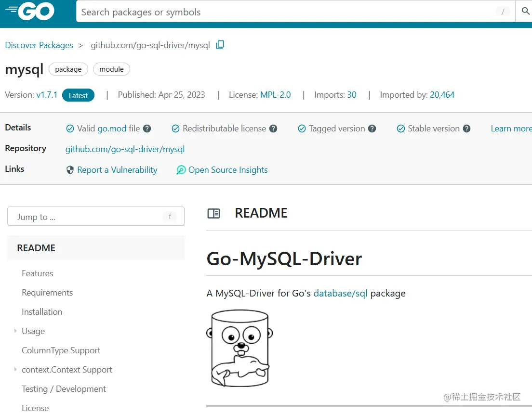Click the Open Source Insights logo icon
The height and width of the screenshot is (413, 532).
181,170
